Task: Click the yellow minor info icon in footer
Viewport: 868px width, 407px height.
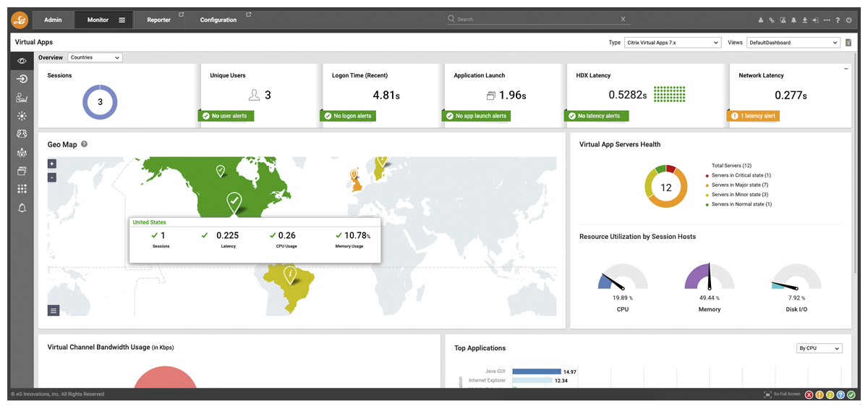Action: pyautogui.click(x=830, y=395)
